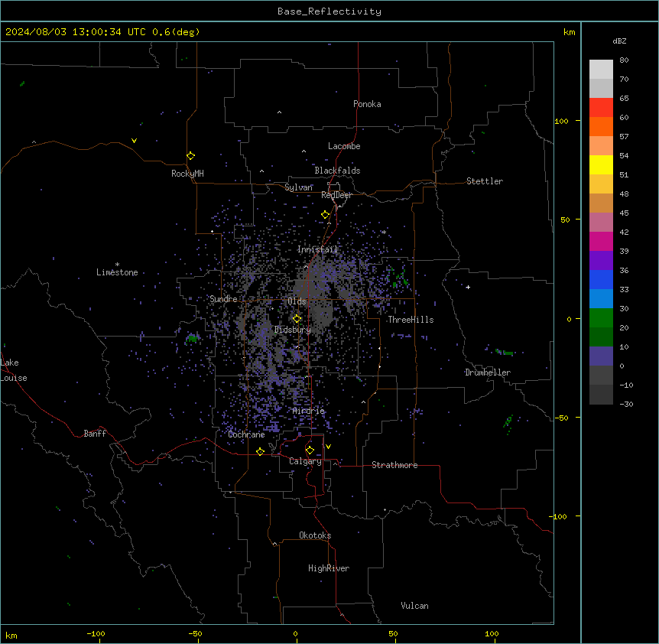The width and height of the screenshot is (659, 644).
Task: Click the yellow diamond marker above RockyMH
Action: [191, 155]
